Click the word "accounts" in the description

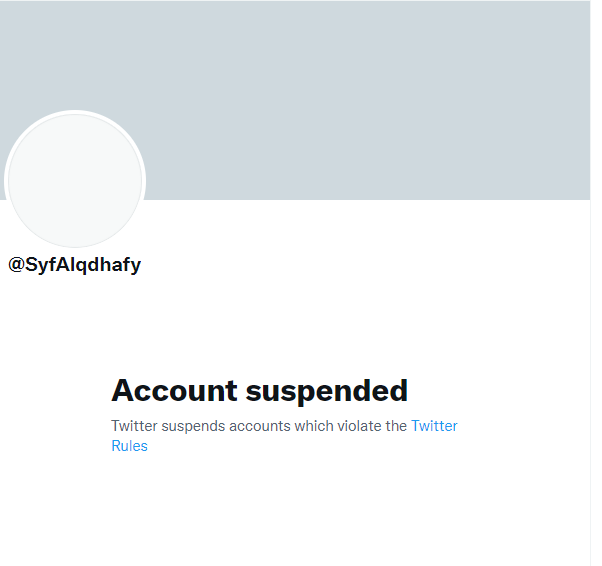pos(260,426)
